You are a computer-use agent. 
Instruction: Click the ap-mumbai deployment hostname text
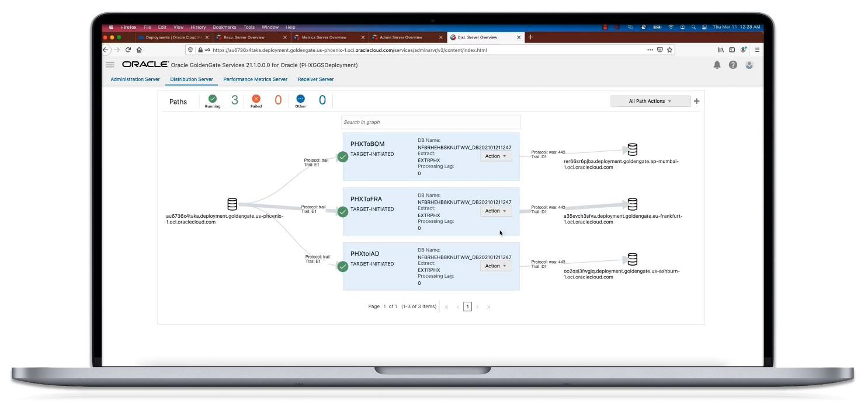(x=621, y=164)
